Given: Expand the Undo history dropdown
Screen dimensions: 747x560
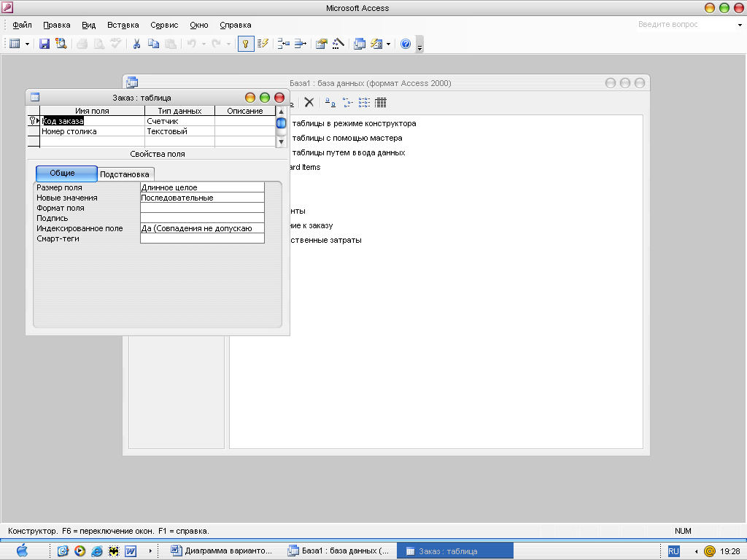Looking at the screenshot, I should [x=204, y=44].
